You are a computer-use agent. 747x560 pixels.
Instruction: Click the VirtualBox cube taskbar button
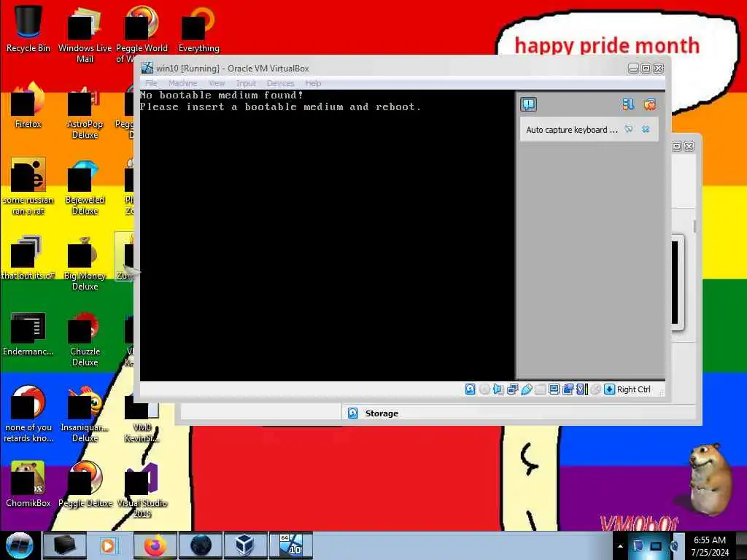[x=245, y=545]
